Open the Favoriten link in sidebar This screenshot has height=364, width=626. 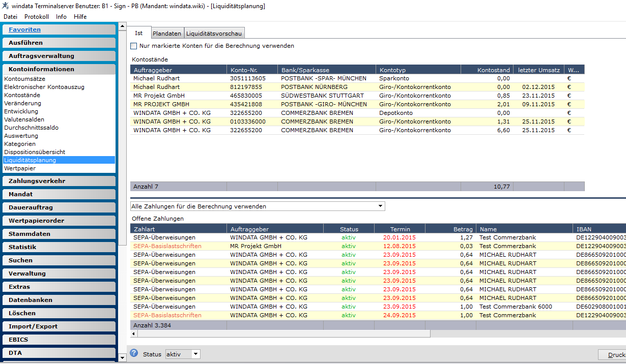24,29
